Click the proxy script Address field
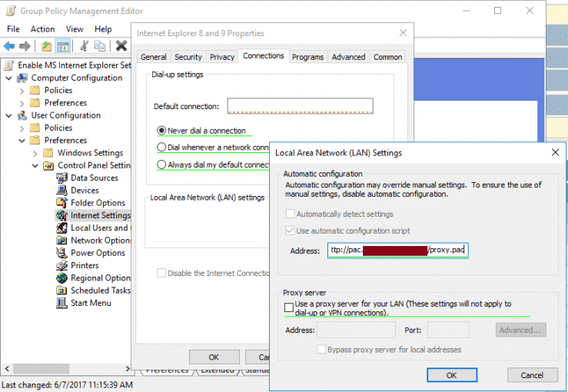568x392 pixels. [x=397, y=251]
